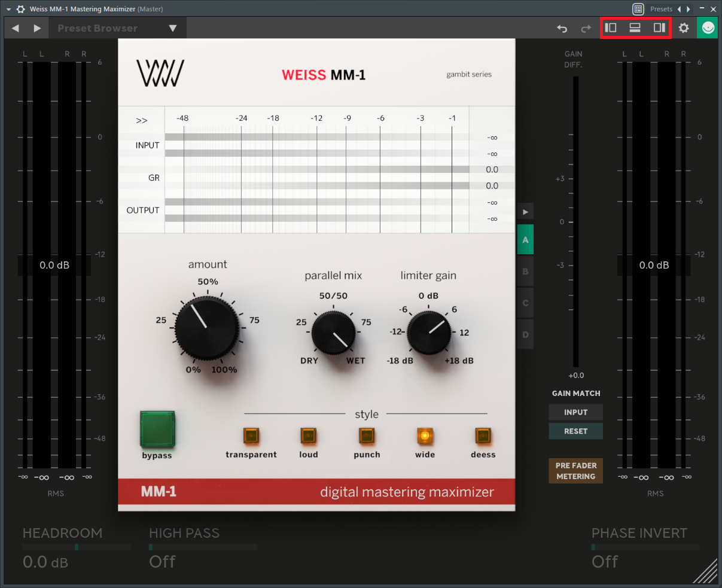Click the left RMS label
Screen dimensions: 722x588
[55, 493]
